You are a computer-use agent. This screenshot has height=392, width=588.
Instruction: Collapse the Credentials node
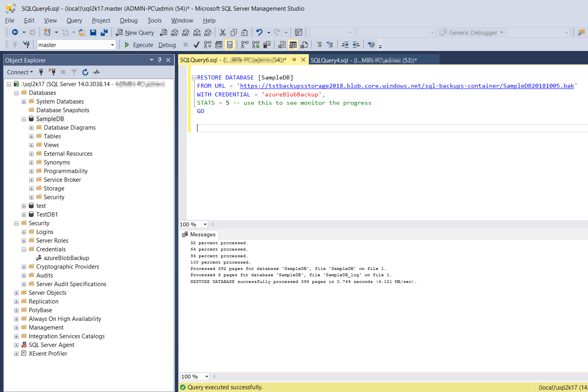24,249
